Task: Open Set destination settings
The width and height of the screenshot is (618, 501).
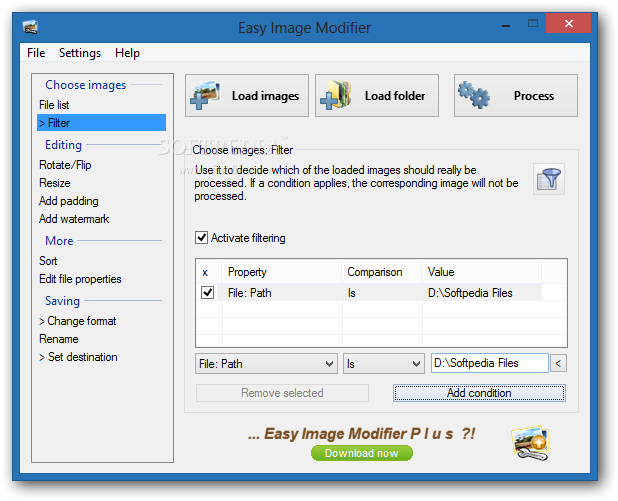Action: [78, 357]
